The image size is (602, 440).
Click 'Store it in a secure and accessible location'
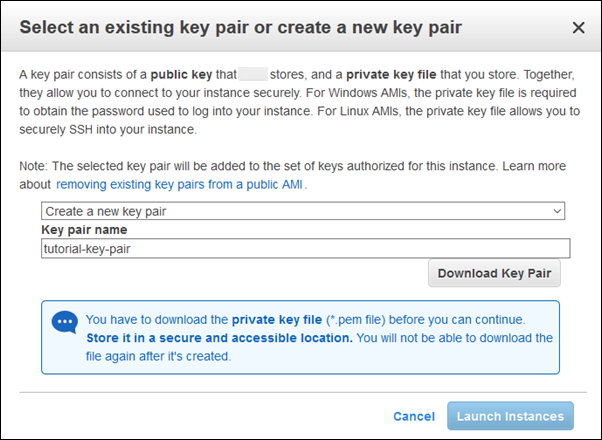(219, 338)
